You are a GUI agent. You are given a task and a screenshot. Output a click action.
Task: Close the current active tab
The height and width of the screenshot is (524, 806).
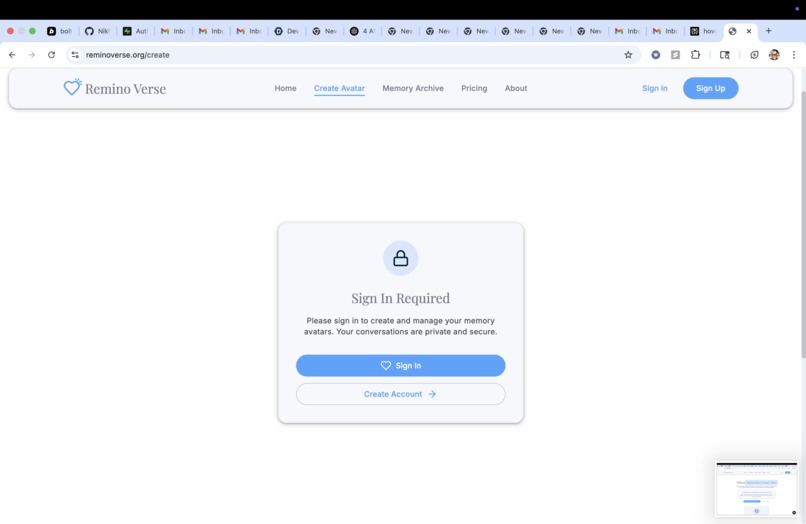(749, 31)
